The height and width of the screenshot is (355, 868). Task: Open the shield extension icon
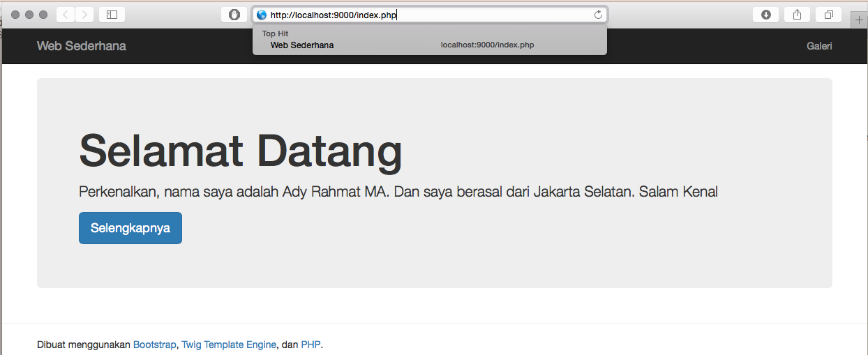coord(234,15)
